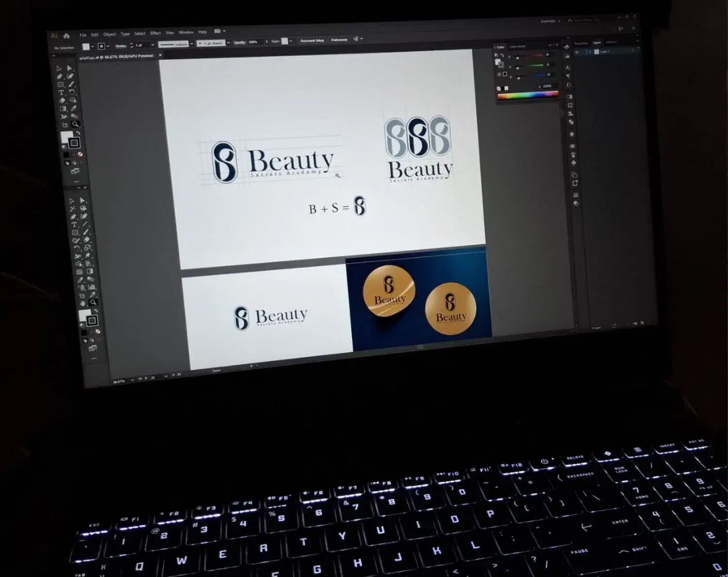Select the Zoom tool in upper tool panel
728x577 pixels.
tap(75, 124)
